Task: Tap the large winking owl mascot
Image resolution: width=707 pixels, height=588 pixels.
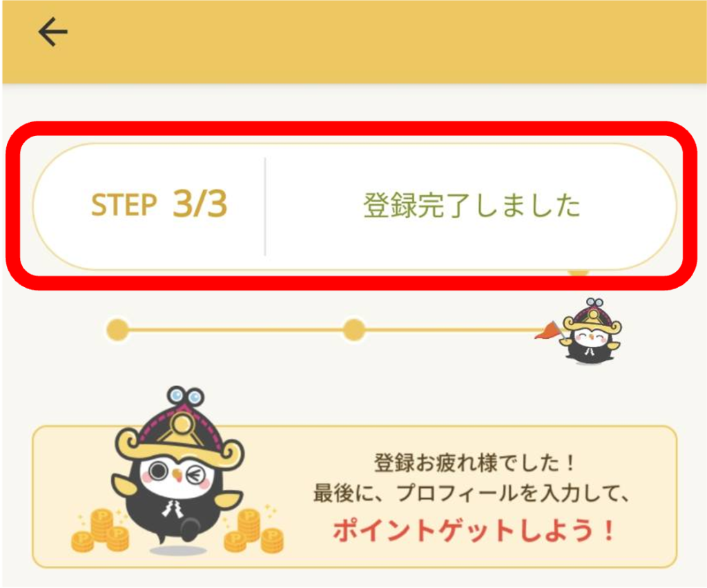Action: click(x=179, y=469)
